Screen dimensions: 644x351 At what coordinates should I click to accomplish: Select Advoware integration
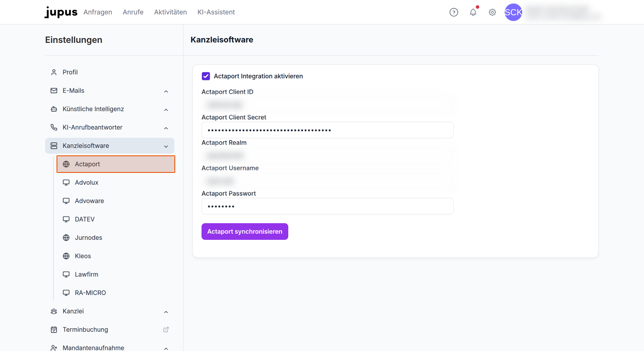point(116,201)
